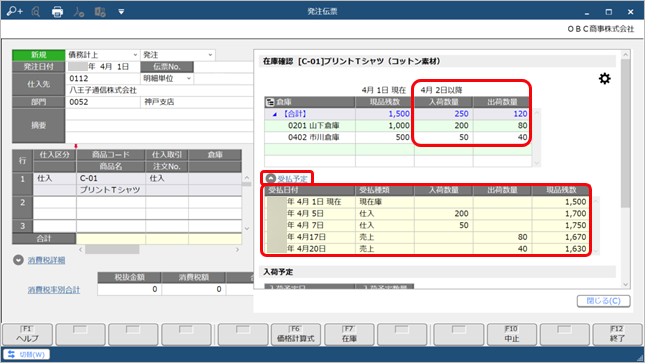Click the F1 ヘルプ function button

click(x=28, y=334)
